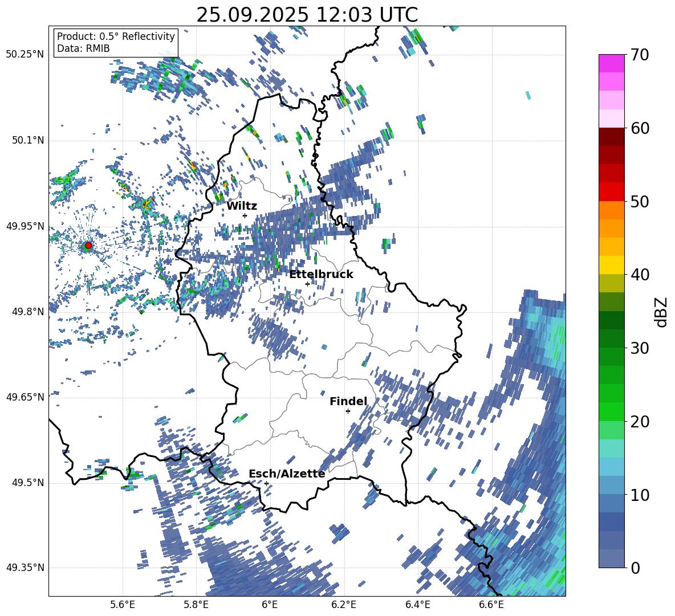
Task: Click the 6.6°E longitude label
Action: tap(491, 605)
